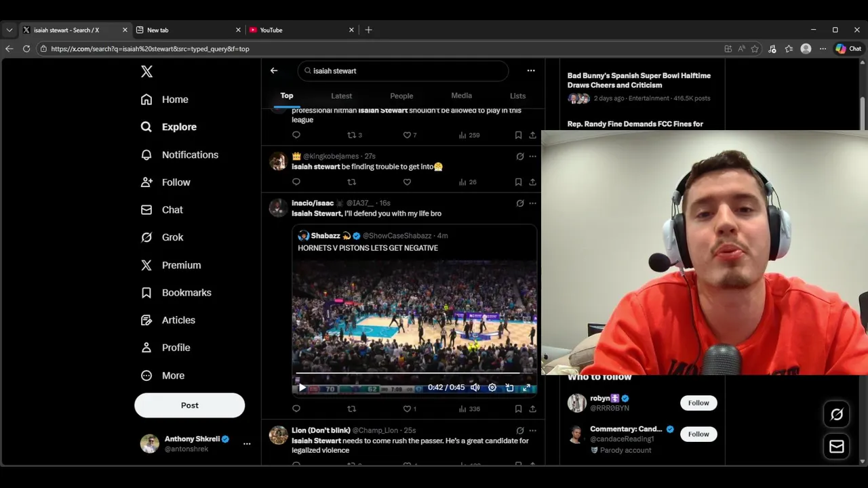Open search options three-dot menu
This screenshot has height=488, width=868.
(531, 70)
